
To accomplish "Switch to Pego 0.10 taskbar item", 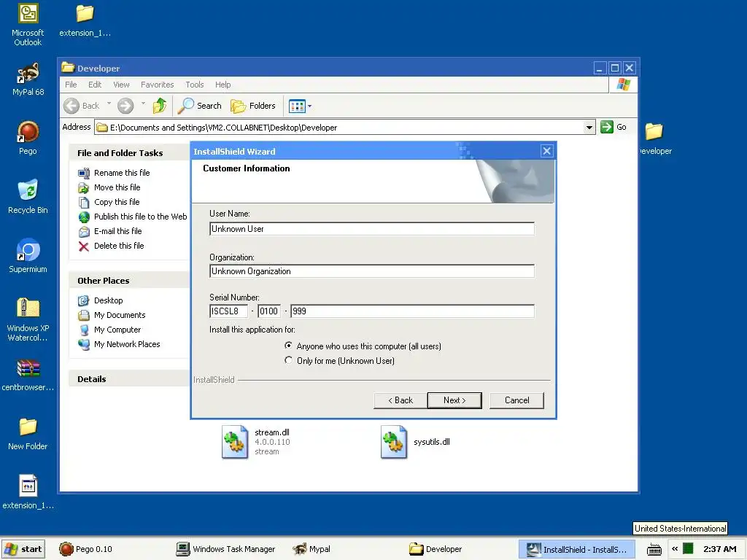I will point(86,549).
